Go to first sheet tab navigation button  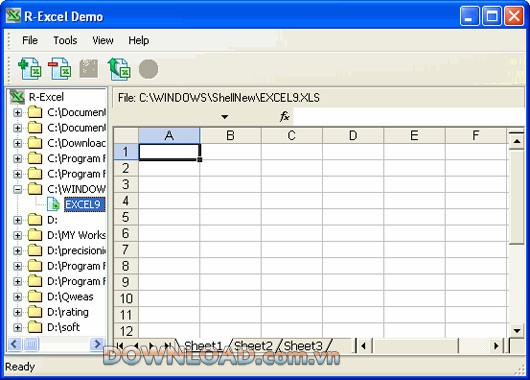click(120, 346)
